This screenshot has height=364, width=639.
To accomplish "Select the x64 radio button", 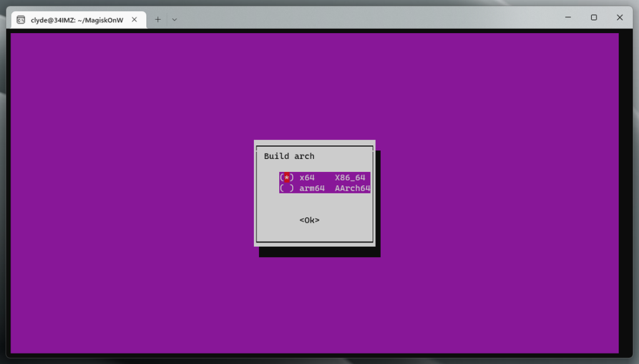I will tap(286, 178).
